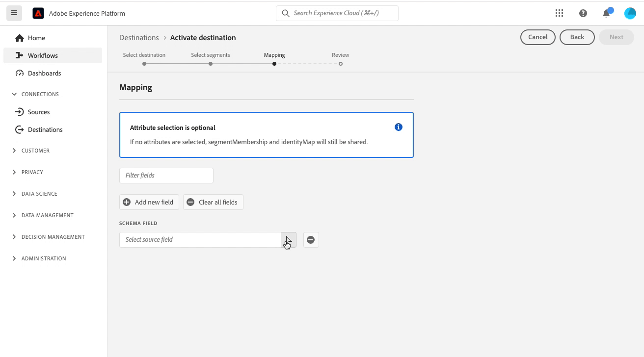Expand the Data Management section
Screen dimensions: 644x357
point(47,215)
